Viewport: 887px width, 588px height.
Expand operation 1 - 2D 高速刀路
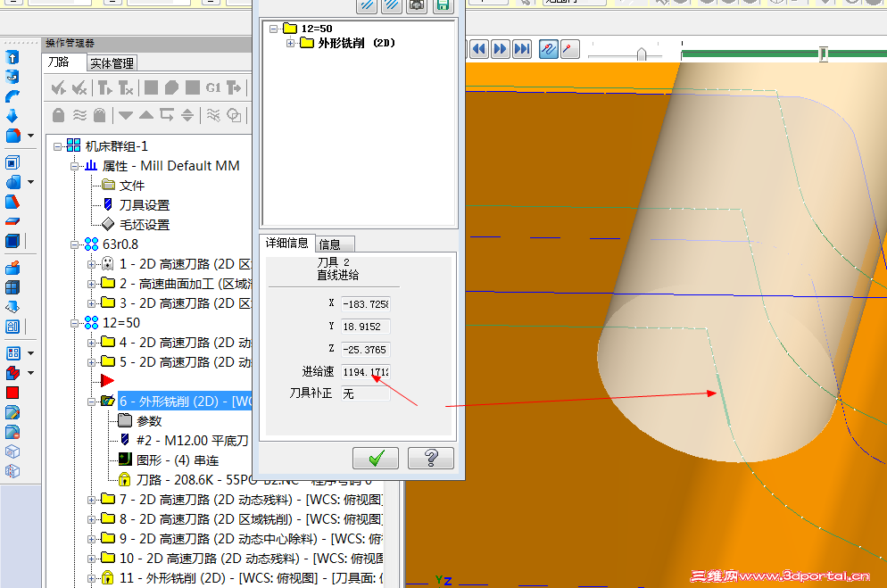[91, 264]
